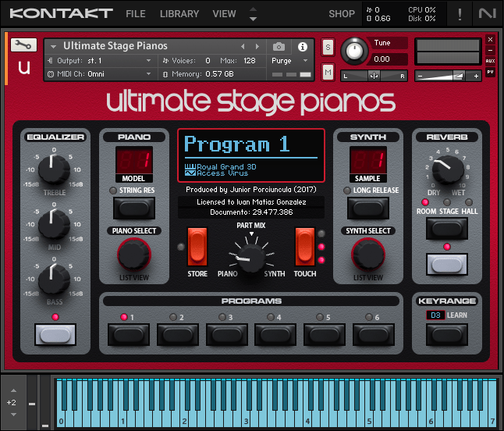Increase volume with plus icon
The height and width of the screenshot is (431, 504).
click(x=476, y=77)
